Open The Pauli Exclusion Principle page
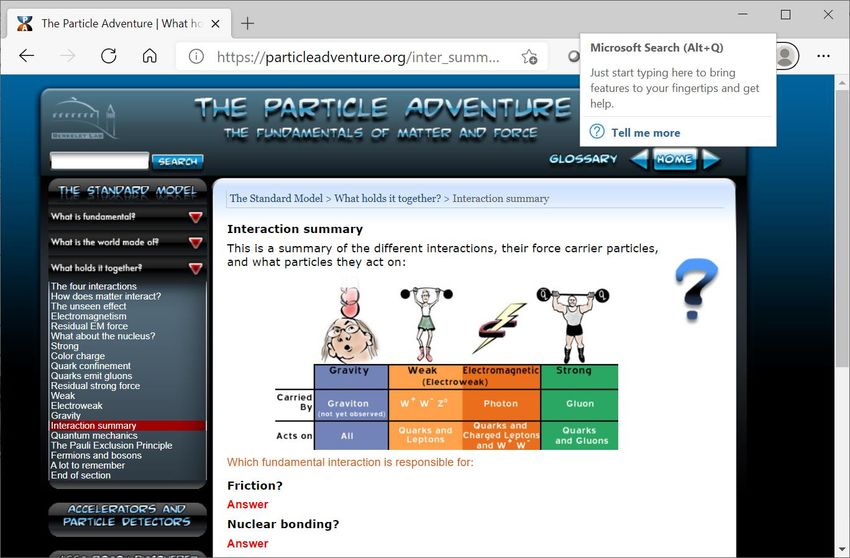 tap(111, 445)
